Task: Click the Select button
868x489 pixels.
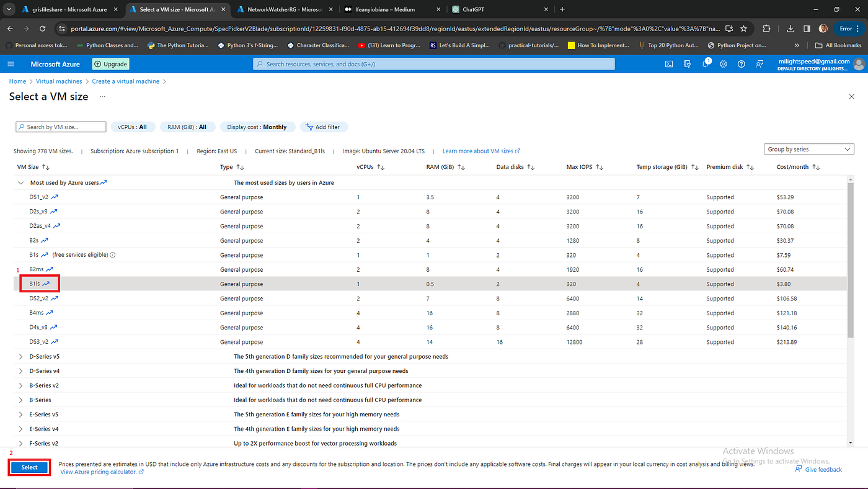Action: point(30,467)
